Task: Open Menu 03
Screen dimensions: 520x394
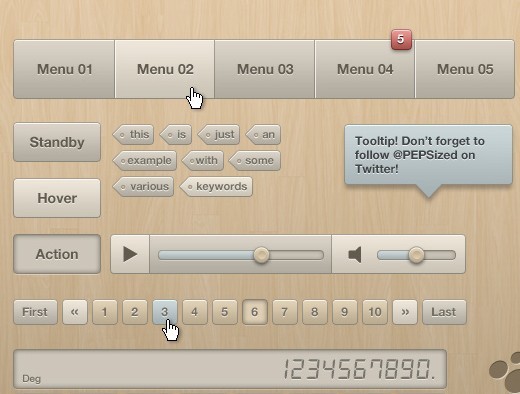Action: point(265,69)
